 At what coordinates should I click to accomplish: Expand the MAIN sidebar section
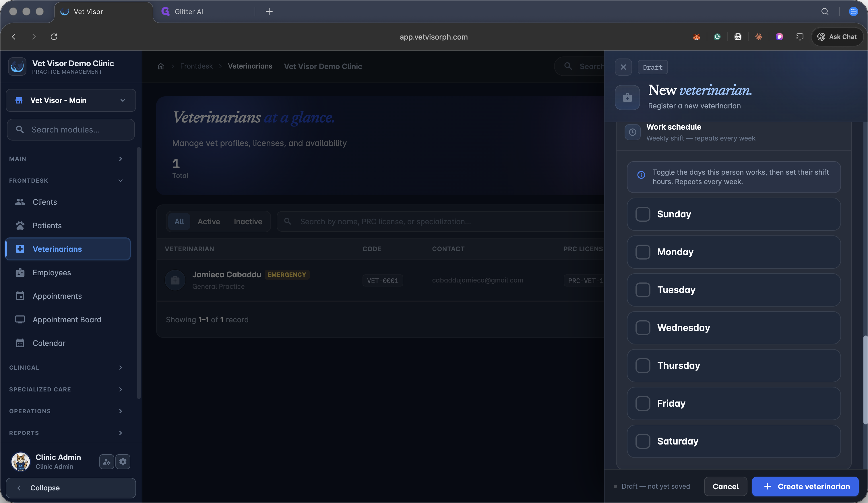[x=66, y=159]
